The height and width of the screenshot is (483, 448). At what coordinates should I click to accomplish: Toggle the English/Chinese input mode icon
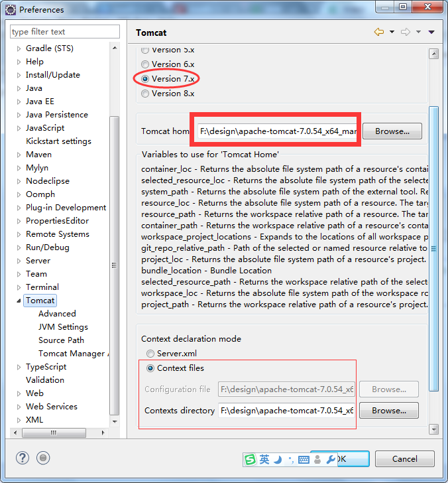click(264, 460)
